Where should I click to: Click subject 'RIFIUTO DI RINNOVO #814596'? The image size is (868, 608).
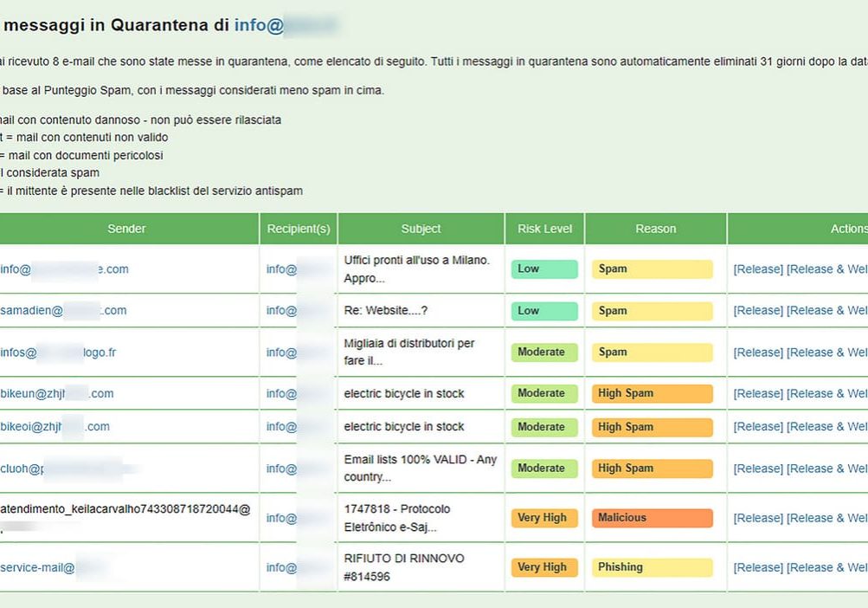(x=404, y=567)
